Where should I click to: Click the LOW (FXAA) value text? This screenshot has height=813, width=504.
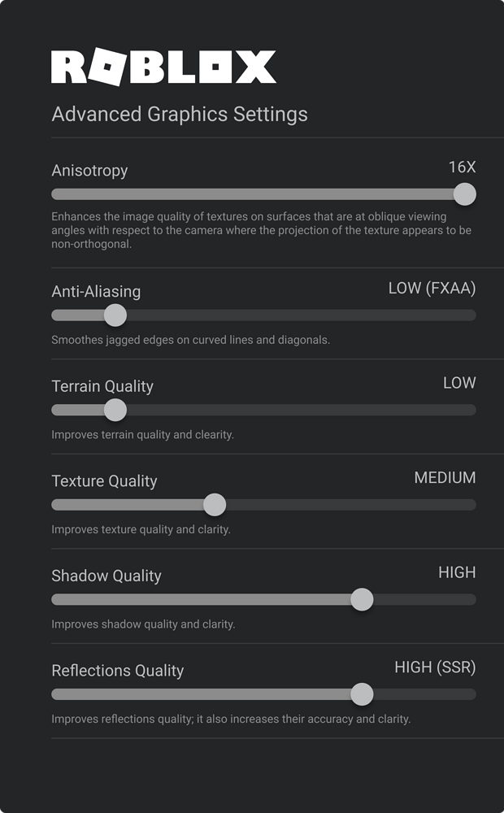coord(432,289)
